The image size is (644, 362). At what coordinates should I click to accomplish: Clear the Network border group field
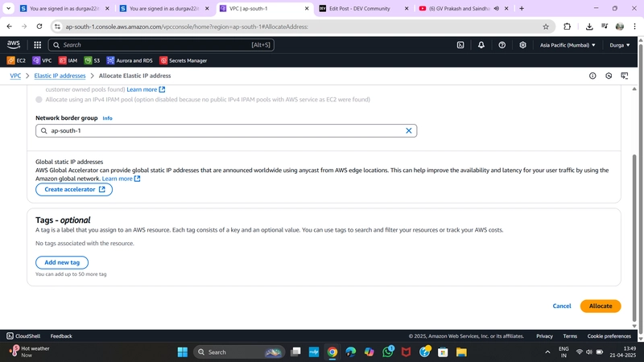coord(409,130)
